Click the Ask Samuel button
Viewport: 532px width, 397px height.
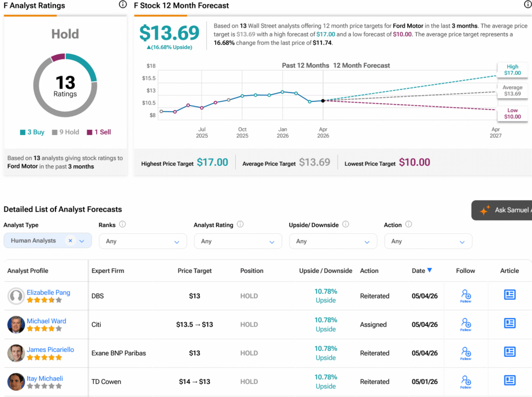click(x=502, y=210)
